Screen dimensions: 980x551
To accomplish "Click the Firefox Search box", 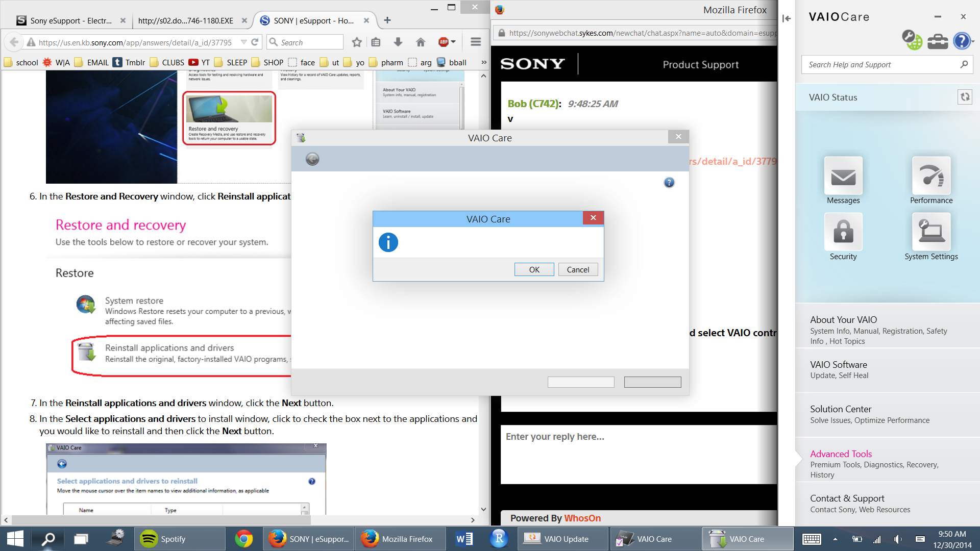I will 305,42.
